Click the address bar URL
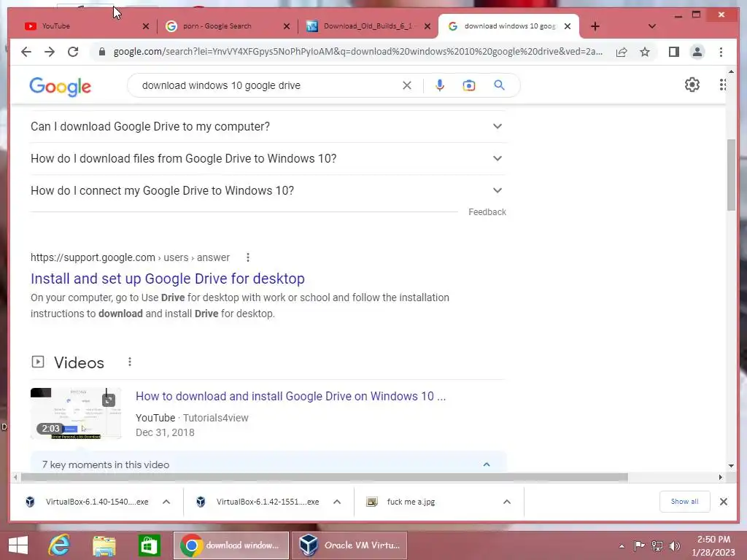Image resolution: width=747 pixels, height=560 pixels. click(357, 52)
